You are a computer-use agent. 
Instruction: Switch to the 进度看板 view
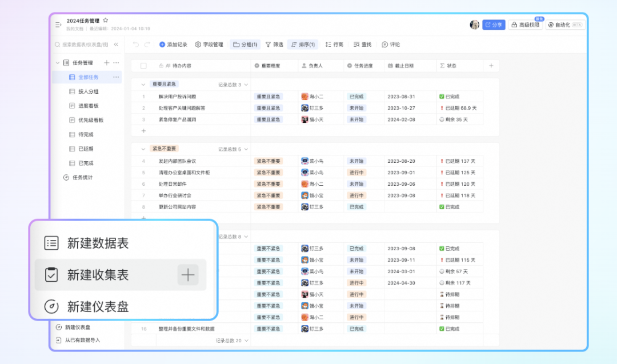(x=88, y=106)
